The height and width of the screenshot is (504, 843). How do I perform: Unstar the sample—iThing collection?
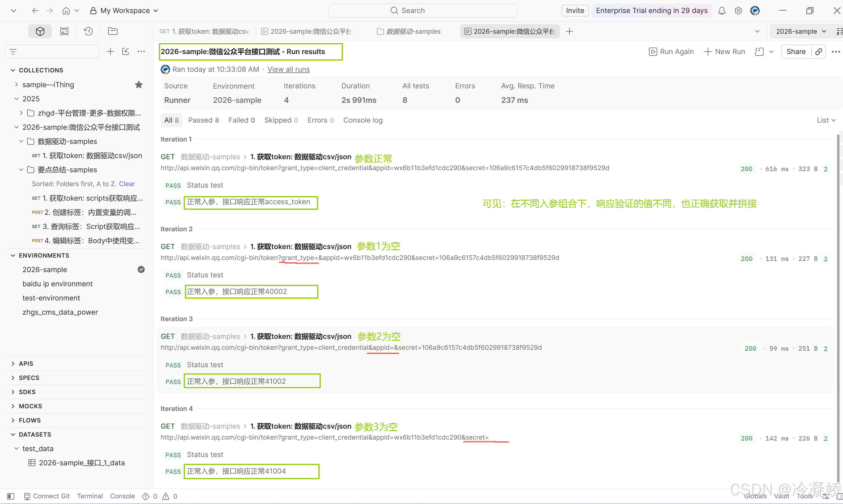point(139,84)
